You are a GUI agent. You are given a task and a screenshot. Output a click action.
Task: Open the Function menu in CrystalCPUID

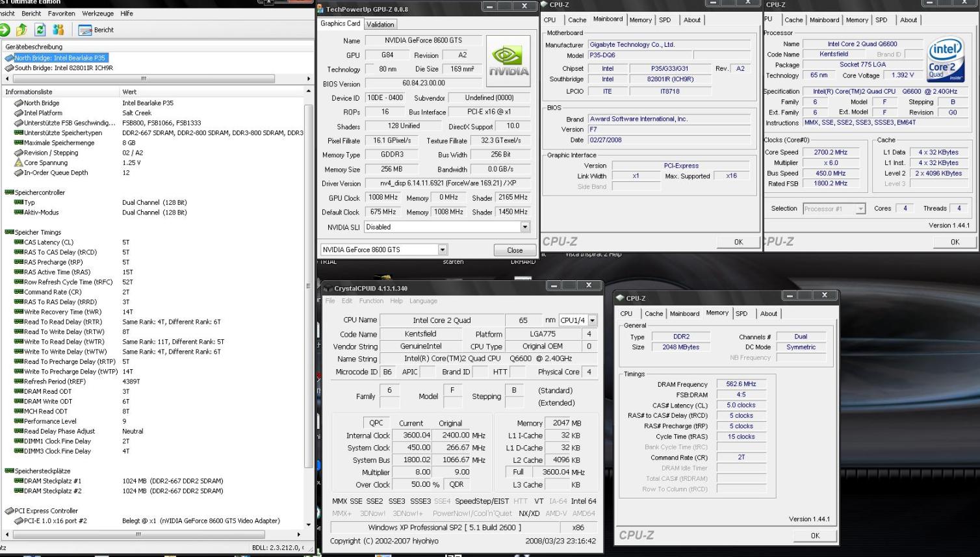[x=371, y=301]
